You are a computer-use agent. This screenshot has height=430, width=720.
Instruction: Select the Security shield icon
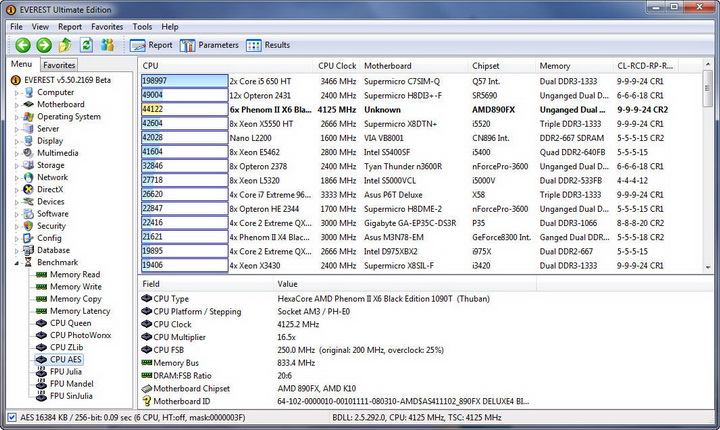pos(29,226)
